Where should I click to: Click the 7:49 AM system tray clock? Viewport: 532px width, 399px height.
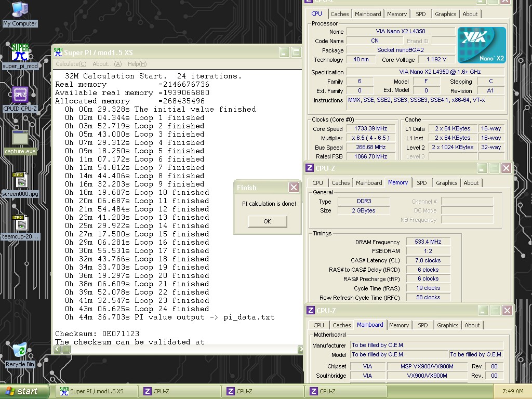point(513,391)
